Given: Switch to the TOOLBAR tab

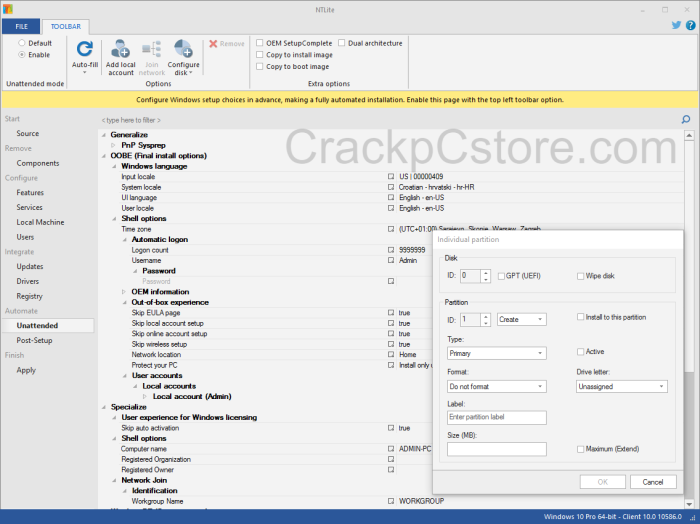Looking at the screenshot, I should coord(66,26).
